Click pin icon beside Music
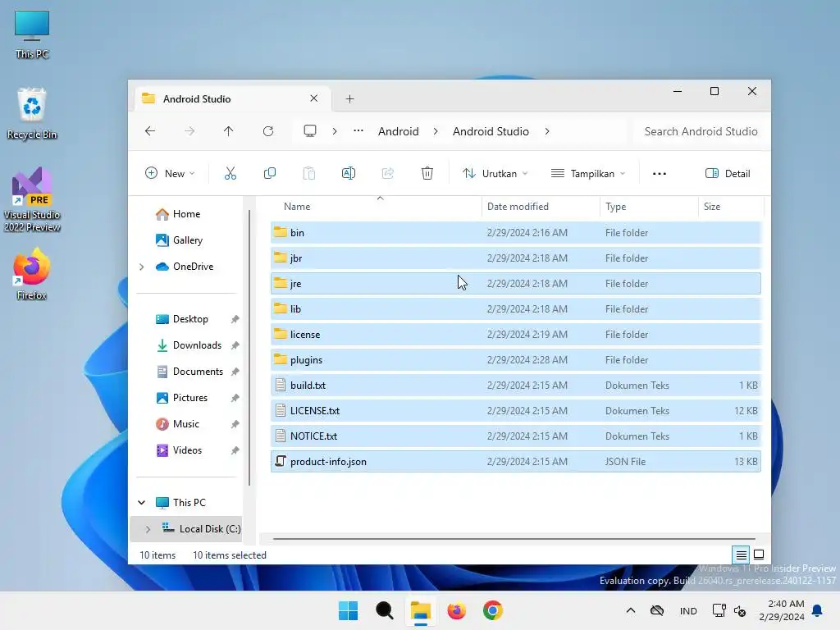Image resolution: width=840 pixels, height=630 pixels. [x=235, y=424]
